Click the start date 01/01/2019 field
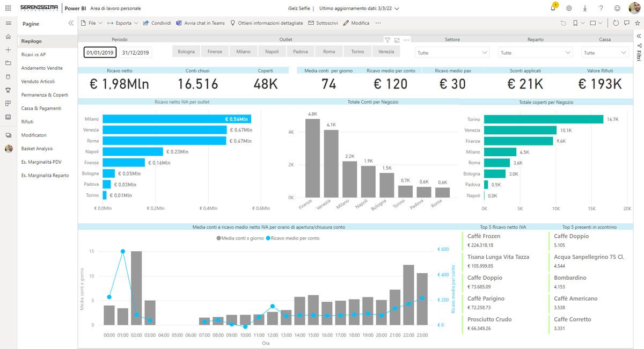The image size is (644, 349). click(100, 53)
